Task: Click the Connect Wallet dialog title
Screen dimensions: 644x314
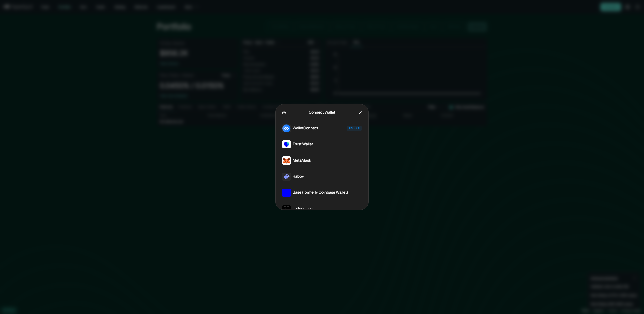Action: (x=322, y=112)
